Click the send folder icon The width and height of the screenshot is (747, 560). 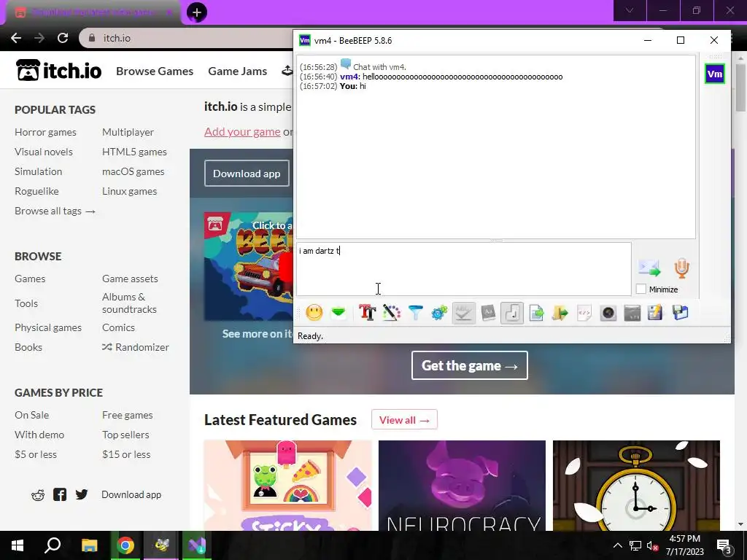click(560, 313)
